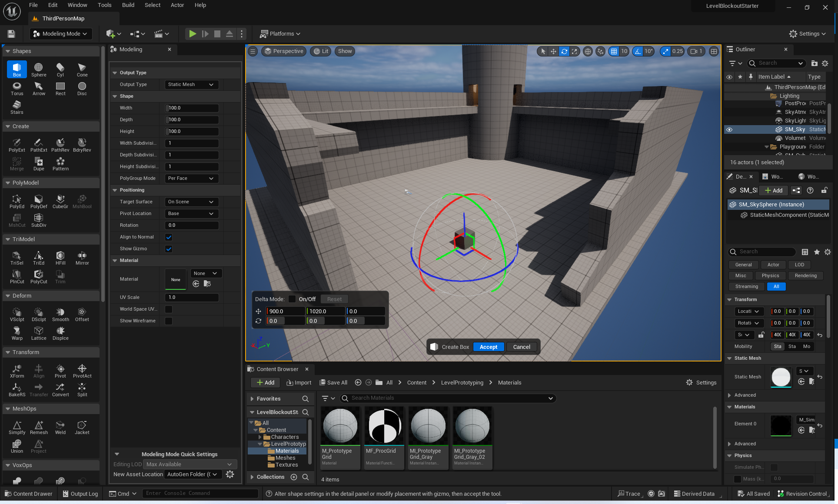Click the Import button in Content Browser

pos(299,383)
